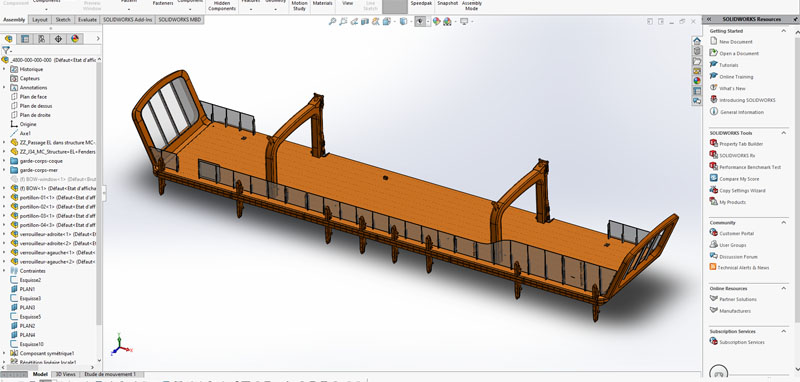Viewport: 800px width, 382px height.
Task: Expand the garde-corps-coque folder
Action: pos(4,161)
